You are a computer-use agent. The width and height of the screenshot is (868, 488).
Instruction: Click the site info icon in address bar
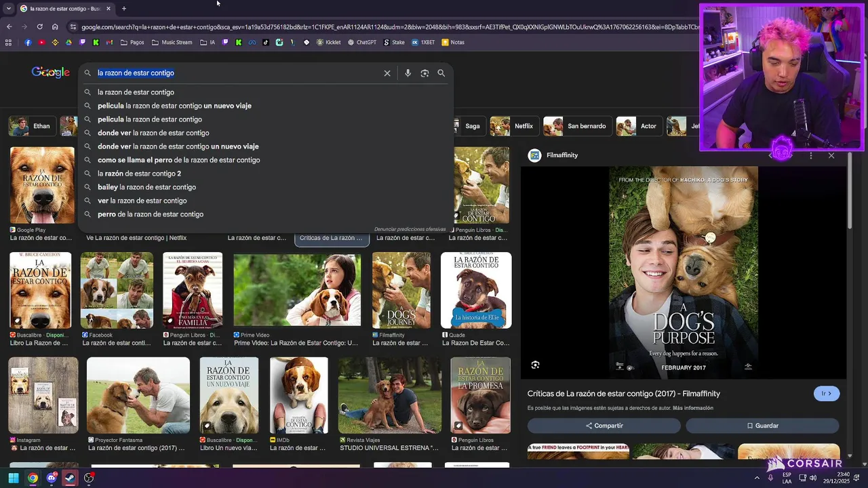coord(73,26)
